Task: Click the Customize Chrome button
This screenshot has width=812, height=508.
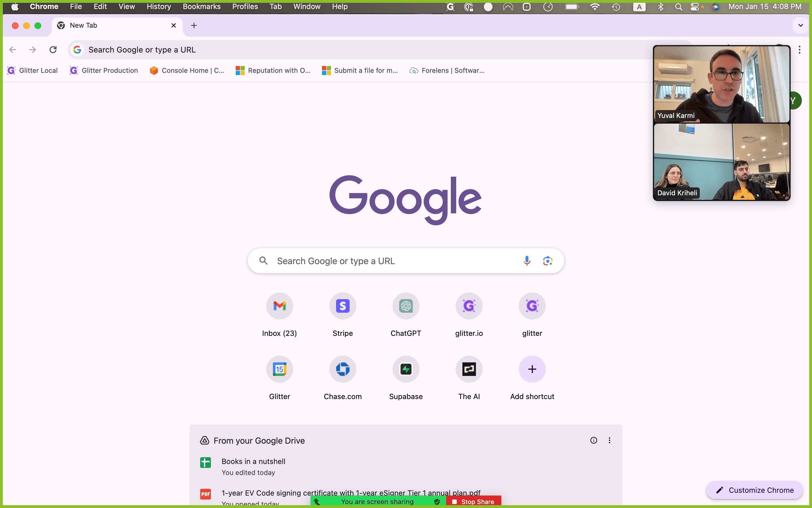Action: 754,490
